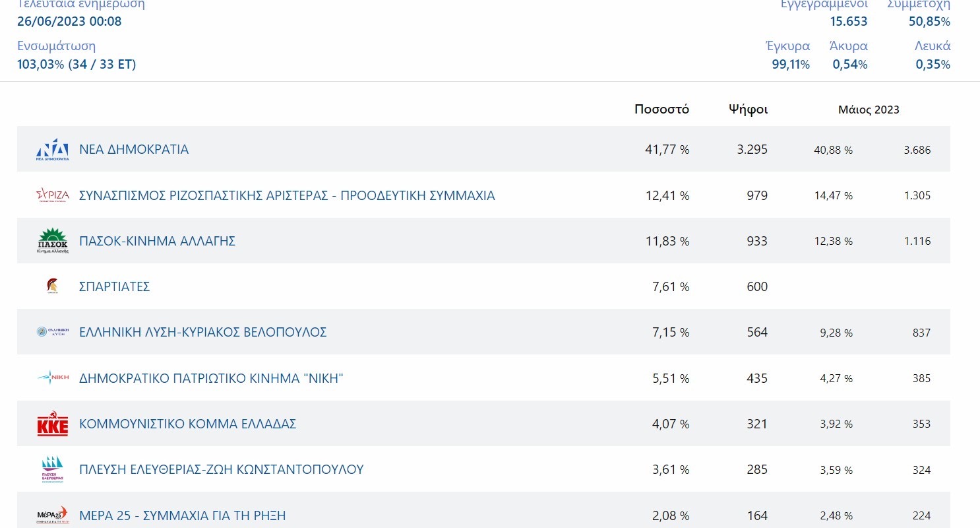The image size is (980, 528).
Task: Click the Ποσοστό column header
Action: (661, 110)
